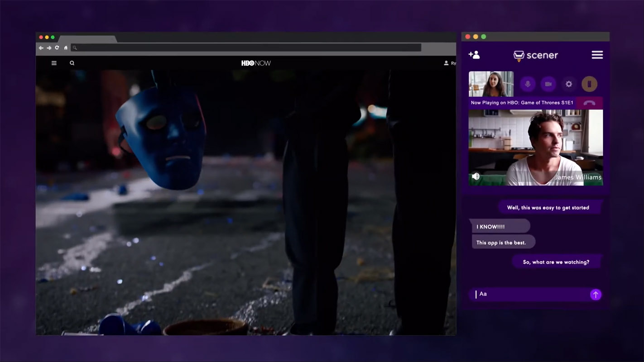The width and height of the screenshot is (644, 362).
Task: Click the chat message input field
Action: (x=530, y=294)
